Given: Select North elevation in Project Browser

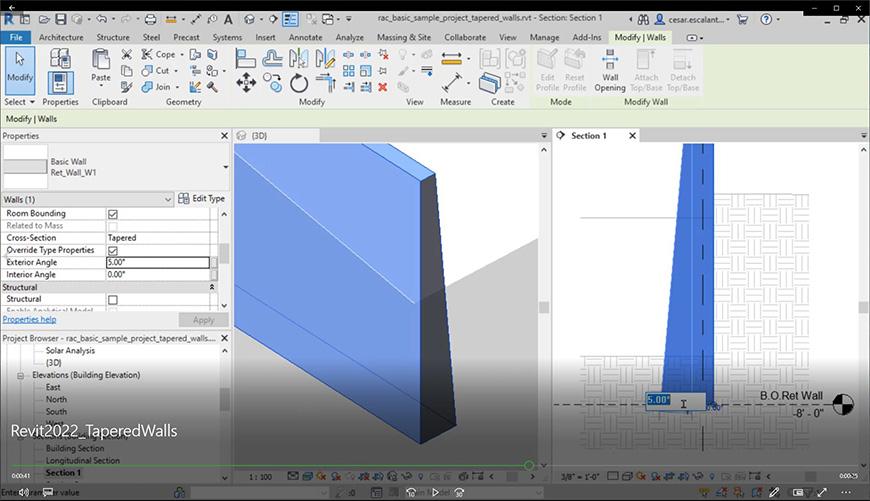Looking at the screenshot, I should (56, 399).
